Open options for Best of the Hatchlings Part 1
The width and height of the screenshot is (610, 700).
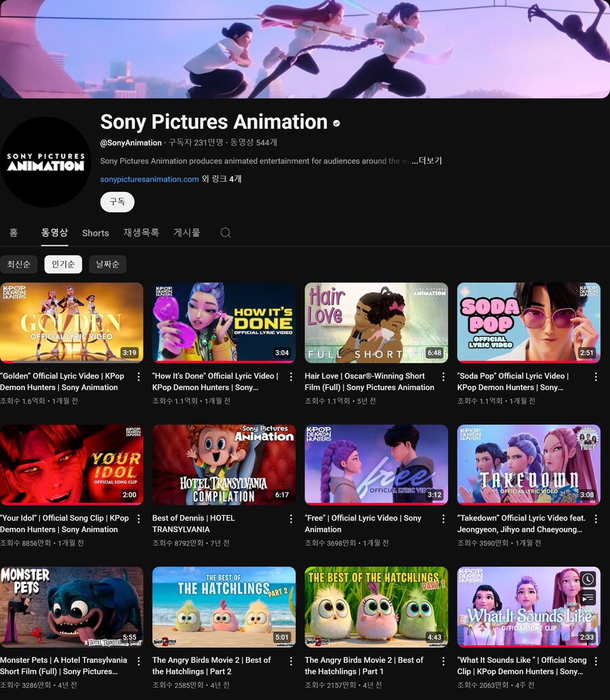[x=443, y=661]
